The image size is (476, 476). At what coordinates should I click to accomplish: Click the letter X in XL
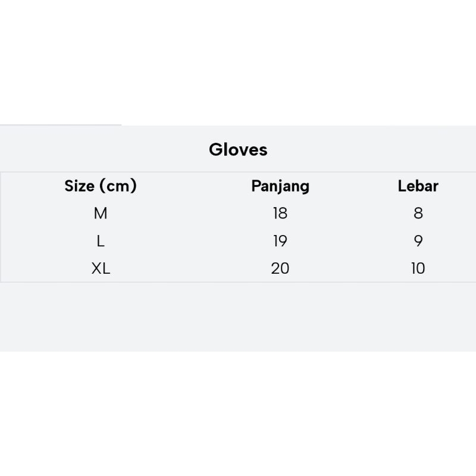[x=96, y=268]
